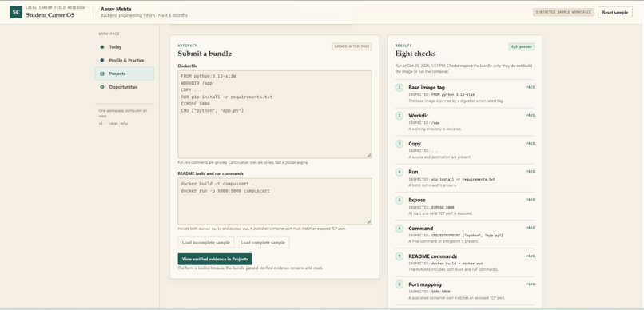
Task: Click Backend Engineering Intern subtitle
Action: coord(144,16)
